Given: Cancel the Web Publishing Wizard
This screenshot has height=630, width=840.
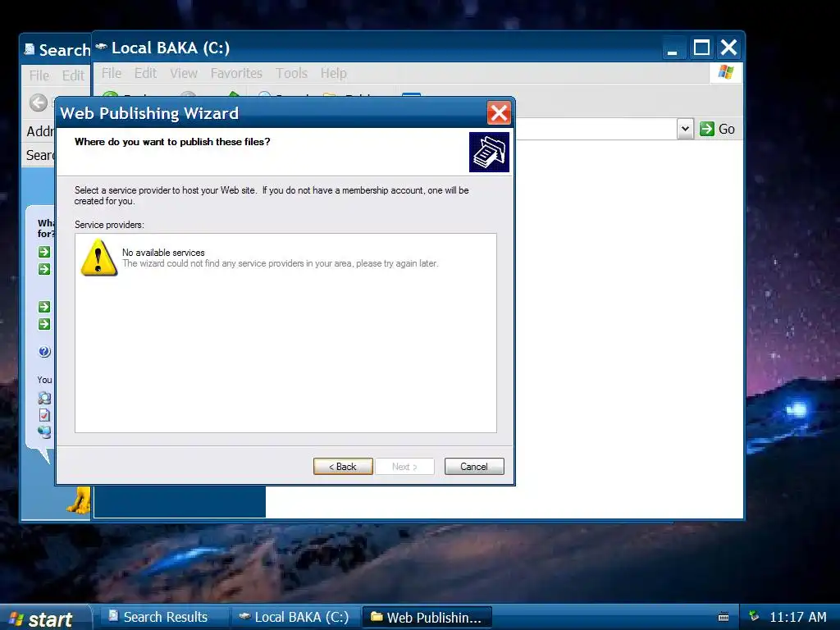Looking at the screenshot, I should coord(474,467).
